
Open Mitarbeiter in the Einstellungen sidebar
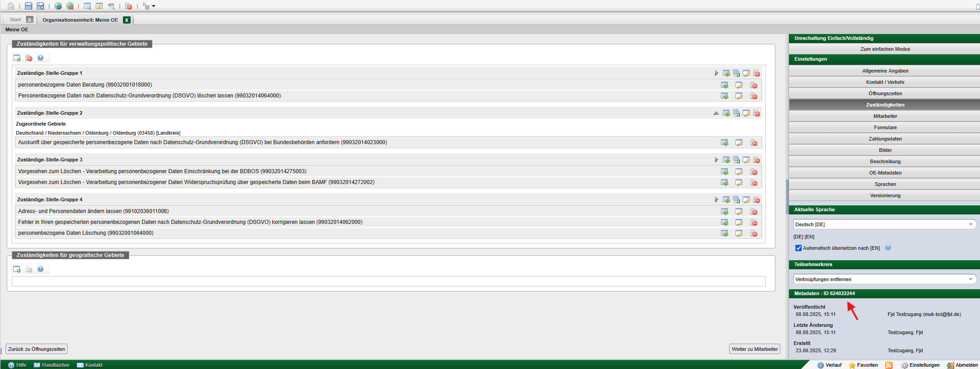885,116
